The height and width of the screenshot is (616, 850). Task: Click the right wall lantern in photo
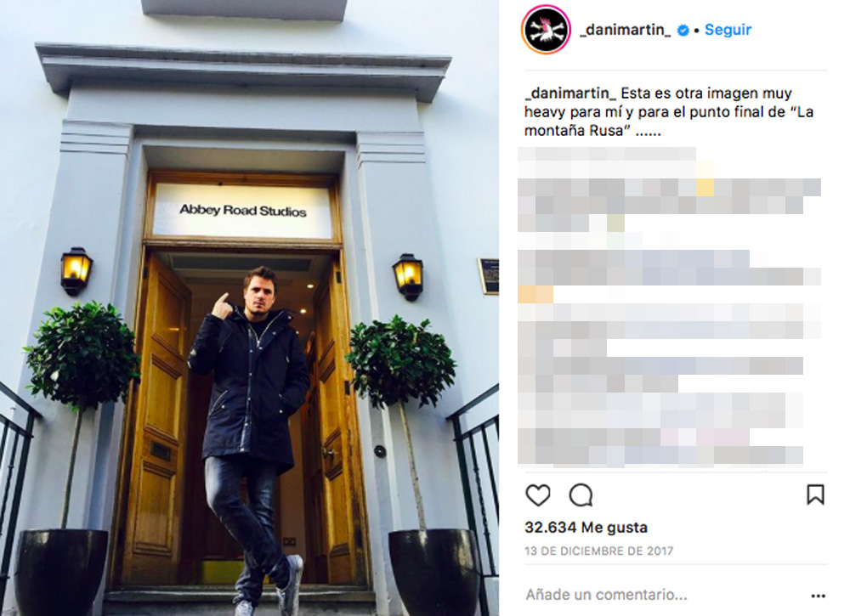[408, 277]
